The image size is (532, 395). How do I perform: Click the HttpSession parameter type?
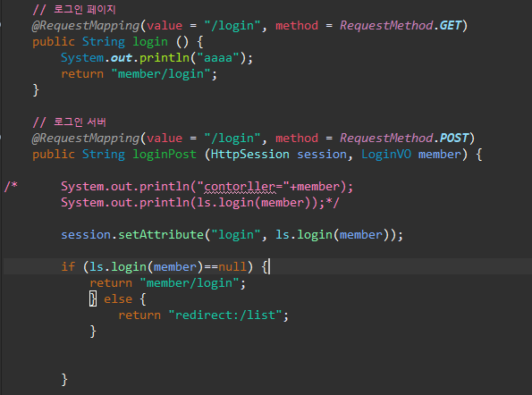tap(249, 155)
